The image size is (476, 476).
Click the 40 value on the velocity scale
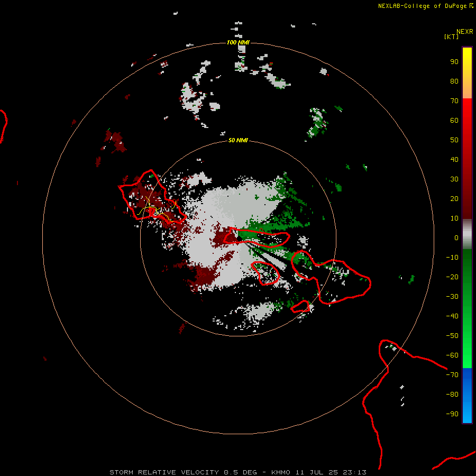(x=454, y=160)
